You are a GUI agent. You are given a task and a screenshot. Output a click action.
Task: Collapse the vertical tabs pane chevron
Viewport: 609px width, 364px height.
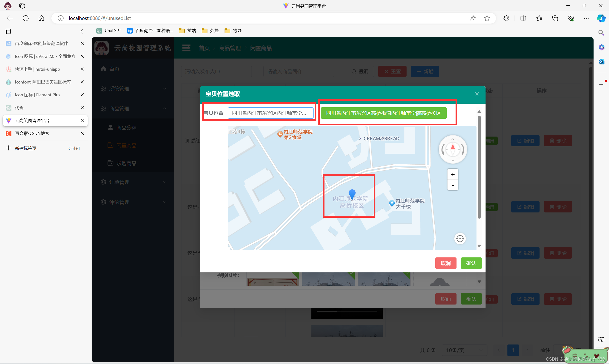[x=82, y=31]
